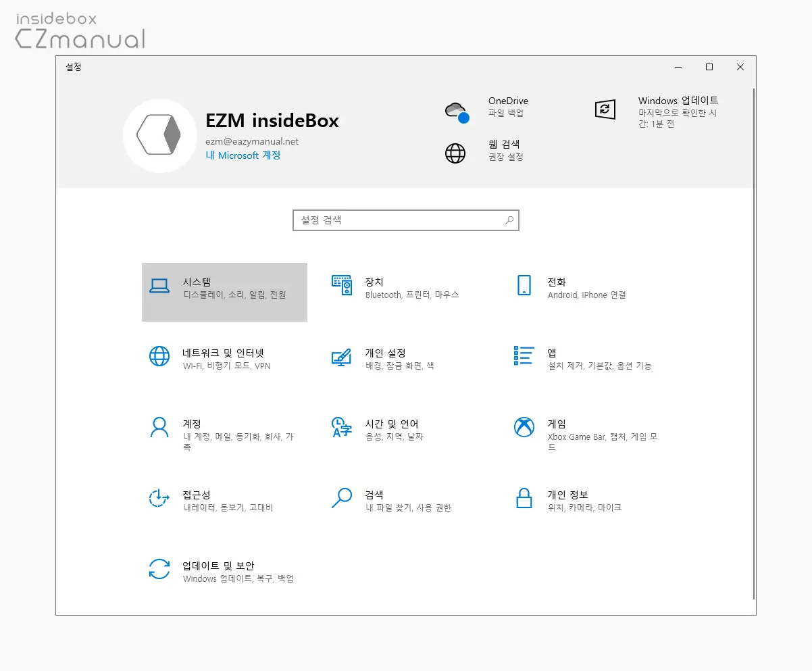Click 내 파일 찾기, 사용 권한 description
Viewport: 812px width, 671px height.
pos(408,508)
